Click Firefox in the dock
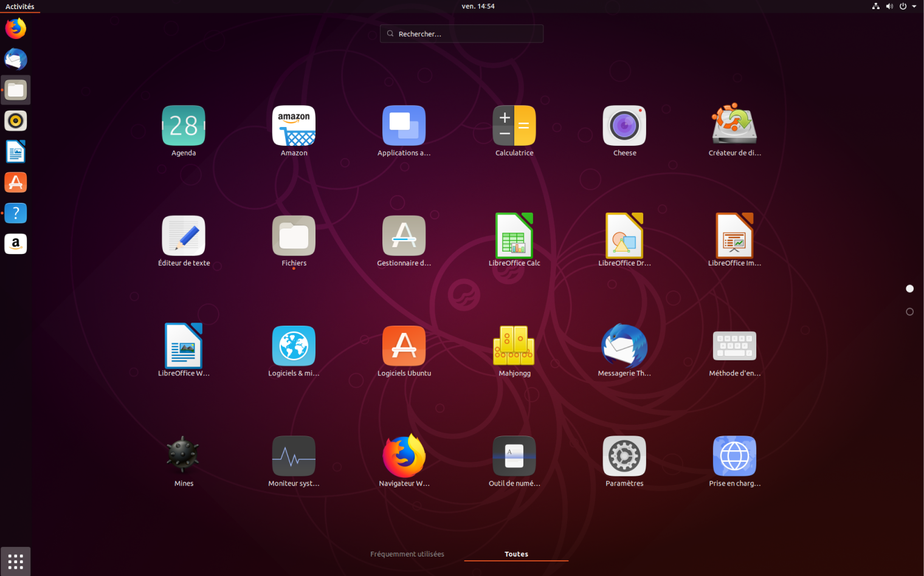Viewport: 924px width, 576px height. pos(16,29)
